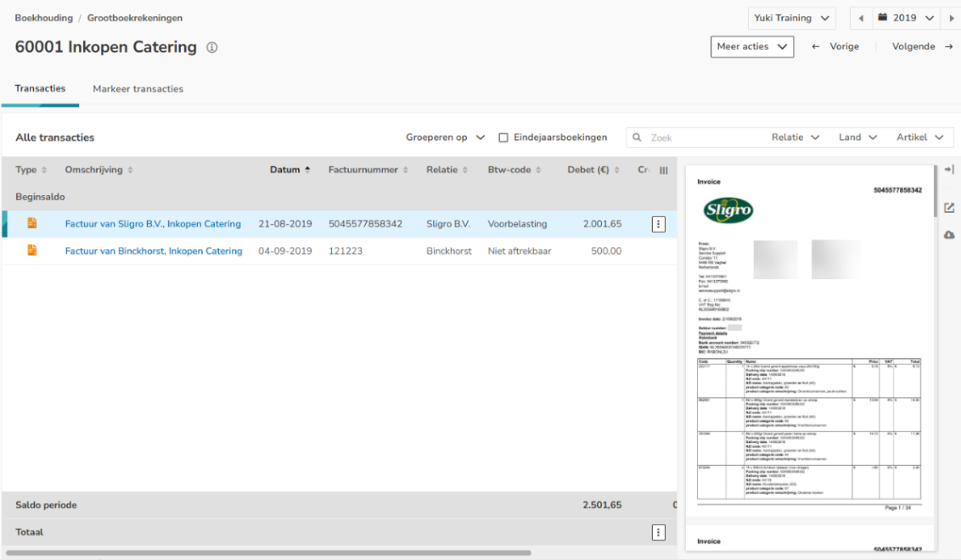Click the document icon of Binckhorst invoice
The height and width of the screenshot is (560, 961).
32,250
